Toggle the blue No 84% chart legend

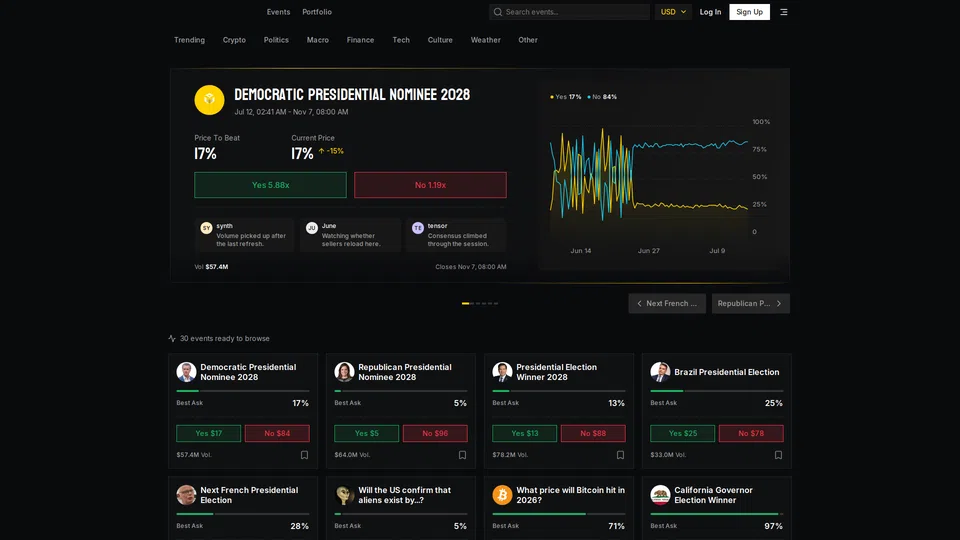pyautogui.click(x=602, y=97)
